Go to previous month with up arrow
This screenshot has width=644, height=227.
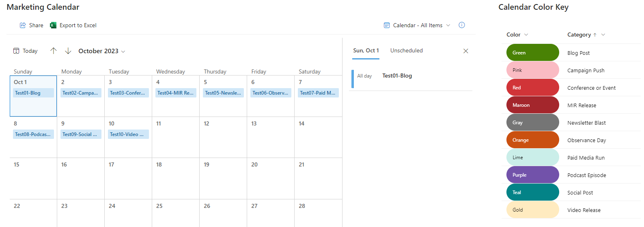pos(54,51)
